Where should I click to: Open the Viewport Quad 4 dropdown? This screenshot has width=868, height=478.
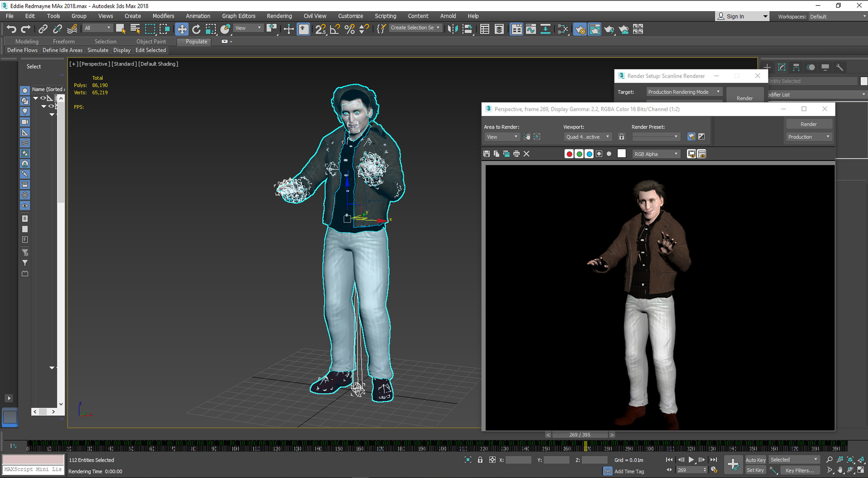click(x=587, y=137)
